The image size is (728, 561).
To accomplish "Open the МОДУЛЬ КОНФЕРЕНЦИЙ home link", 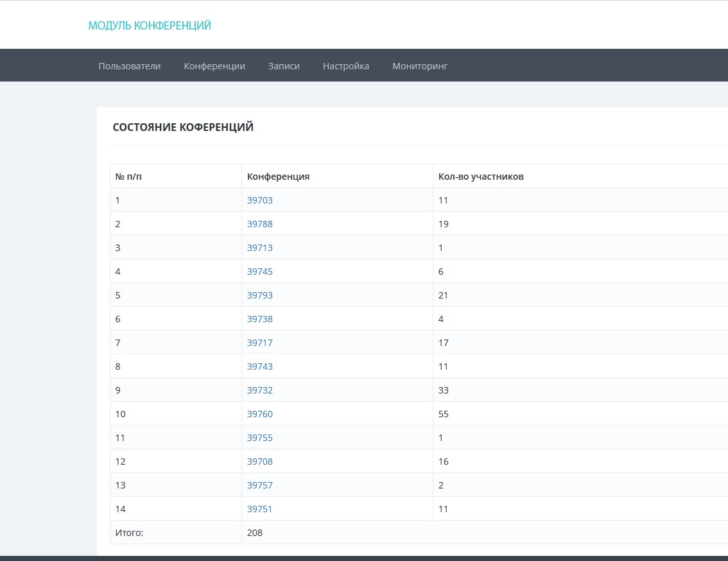I will (x=150, y=26).
